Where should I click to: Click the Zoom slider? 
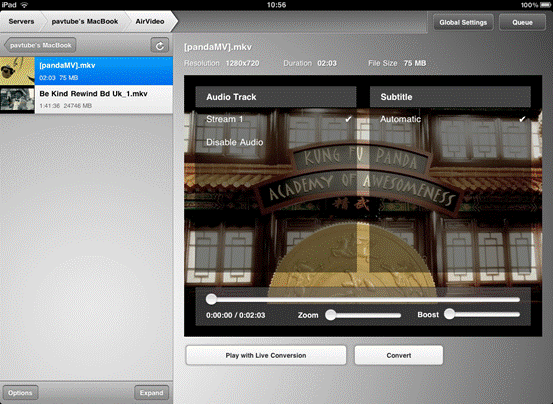tap(363, 315)
